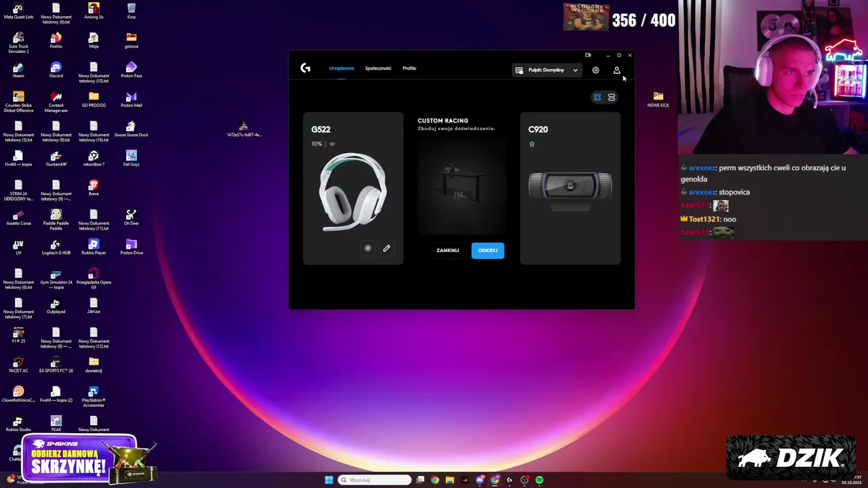The width and height of the screenshot is (868, 488).
Task: Open Logitech G HUB desktop shortcut
Action: [x=56, y=247]
